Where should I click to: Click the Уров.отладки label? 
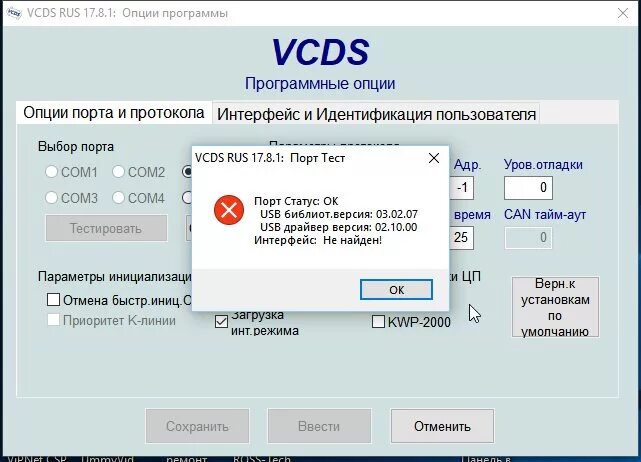[543, 164]
